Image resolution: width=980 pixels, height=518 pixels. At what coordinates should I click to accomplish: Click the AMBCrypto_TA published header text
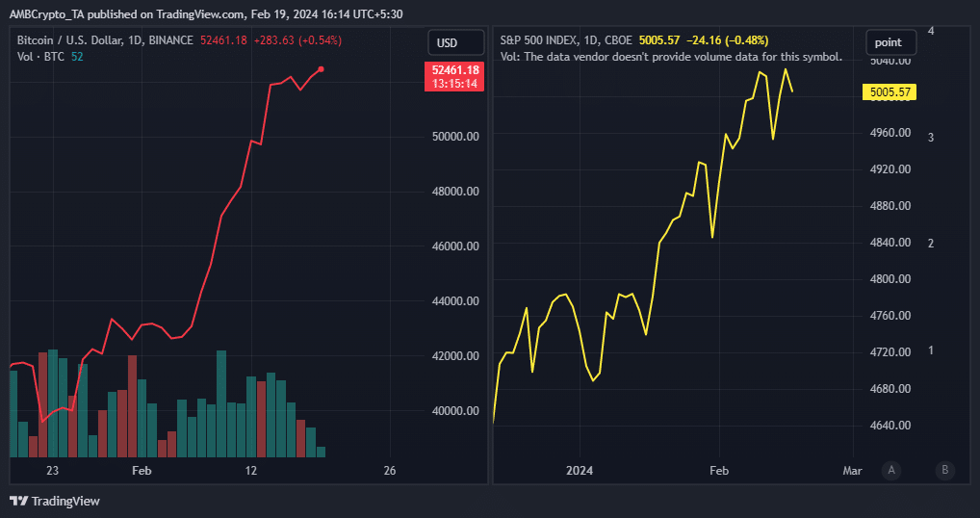205,13
